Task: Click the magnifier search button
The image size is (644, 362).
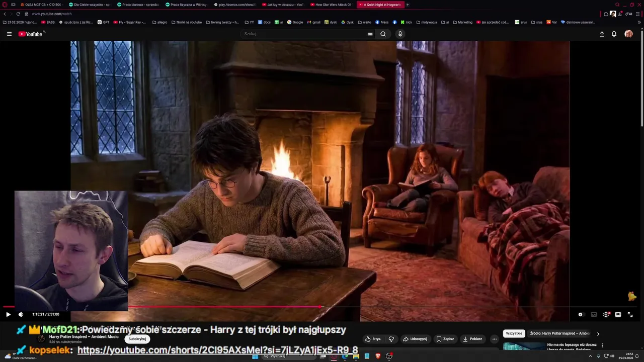Action: tap(383, 34)
